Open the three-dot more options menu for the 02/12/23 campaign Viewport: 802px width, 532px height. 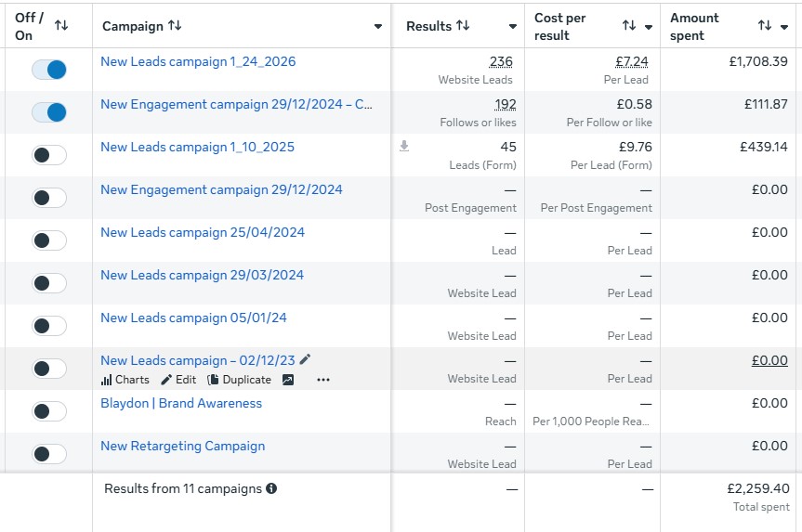[x=323, y=380]
